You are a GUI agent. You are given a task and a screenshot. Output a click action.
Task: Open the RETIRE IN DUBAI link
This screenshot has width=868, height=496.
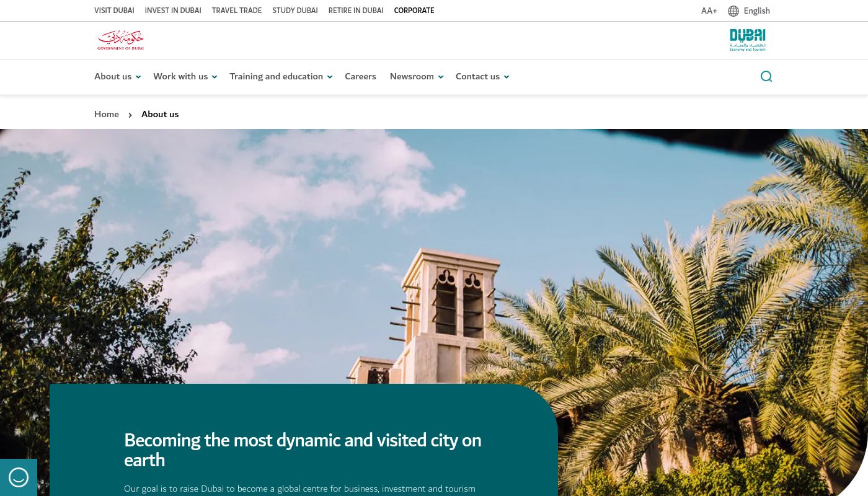[356, 11]
